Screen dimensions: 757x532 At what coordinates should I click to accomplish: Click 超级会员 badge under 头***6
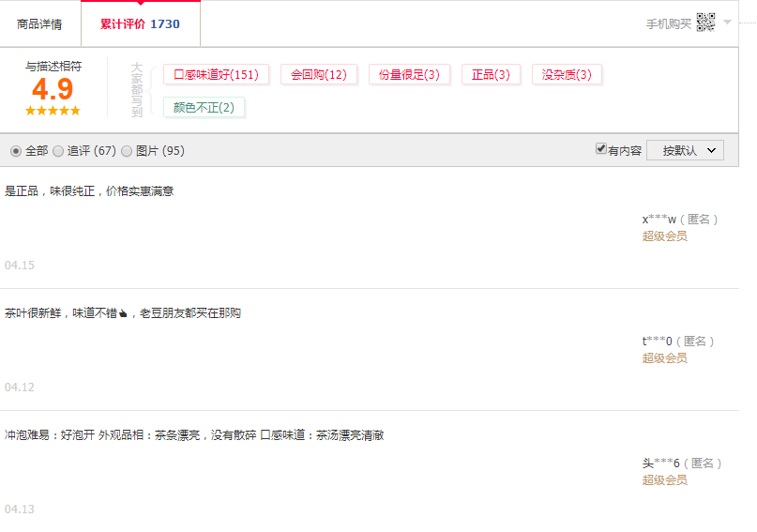(664, 480)
